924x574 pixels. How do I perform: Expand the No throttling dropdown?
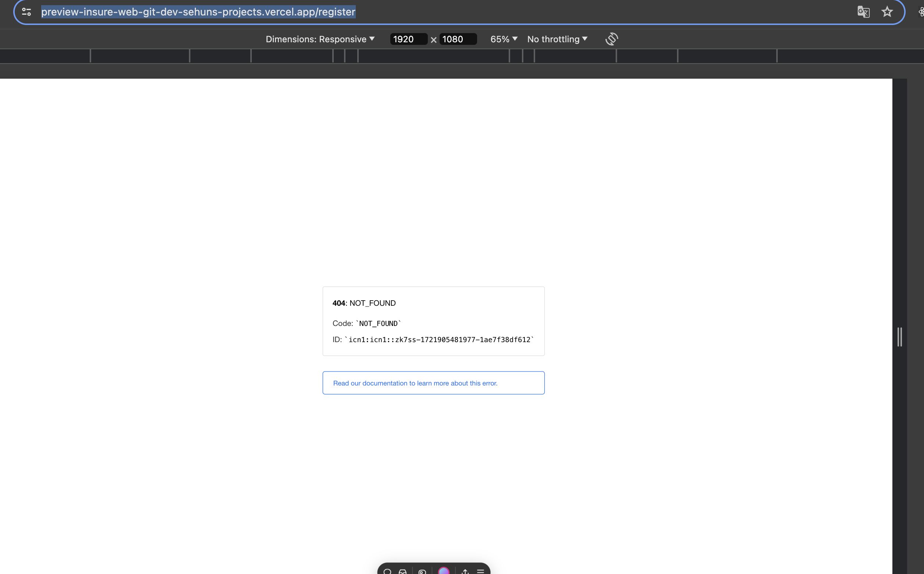coord(557,39)
